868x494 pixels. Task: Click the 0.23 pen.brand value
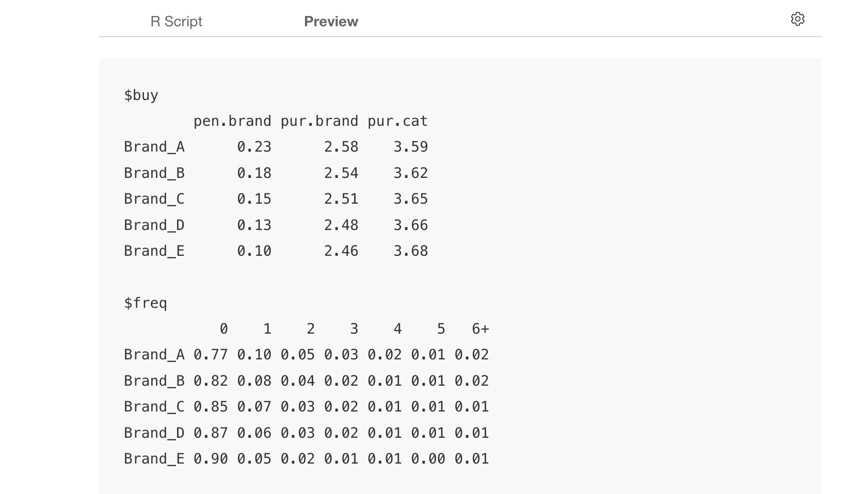(254, 147)
